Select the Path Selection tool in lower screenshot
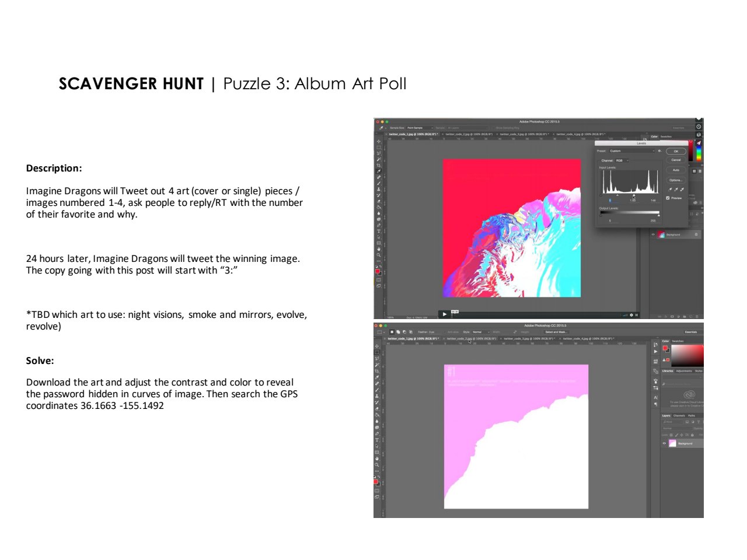The height and width of the screenshot is (560, 747). pos(377,446)
